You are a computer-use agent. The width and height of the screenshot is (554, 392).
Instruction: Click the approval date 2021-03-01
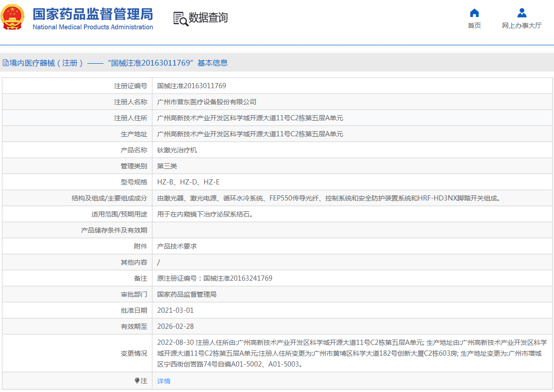click(175, 310)
